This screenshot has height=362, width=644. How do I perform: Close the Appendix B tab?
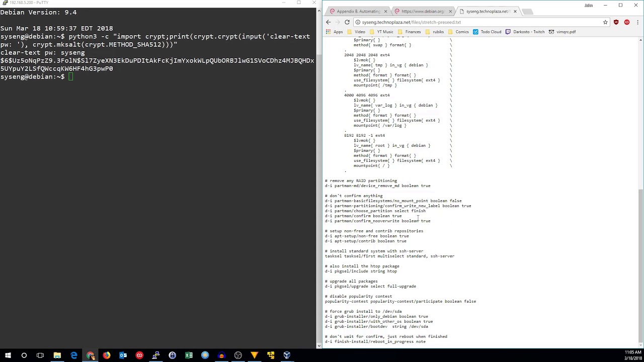386,11
